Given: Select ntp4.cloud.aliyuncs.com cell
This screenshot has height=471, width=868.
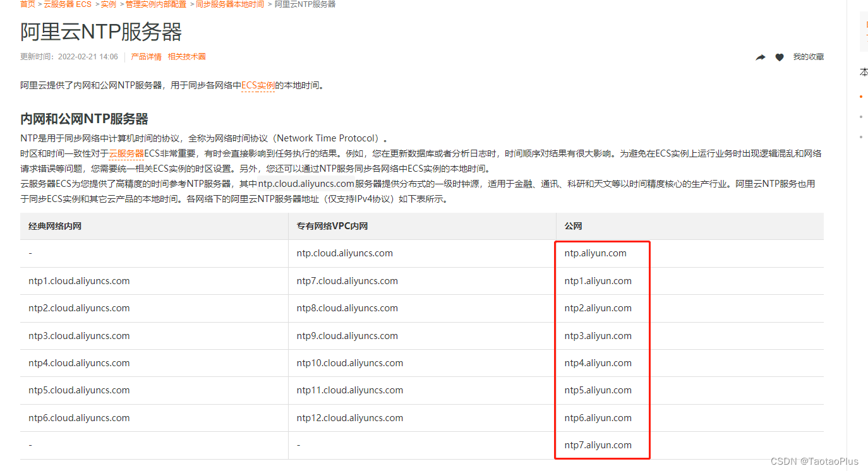Looking at the screenshot, I should (154, 363).
